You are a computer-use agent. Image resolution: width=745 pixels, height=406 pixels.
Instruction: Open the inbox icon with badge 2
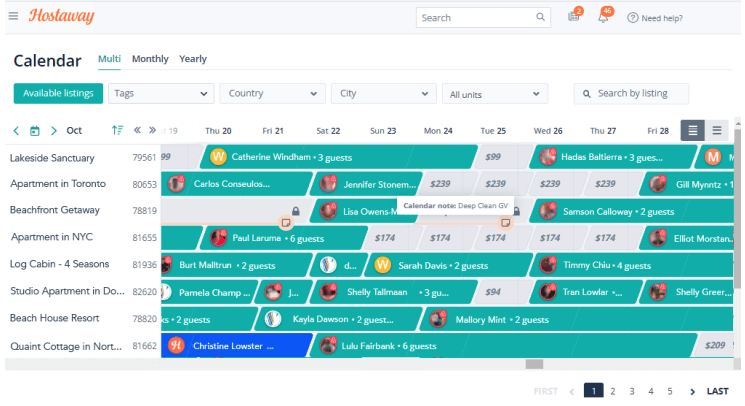pyautogui.click(x=574, y=16)
